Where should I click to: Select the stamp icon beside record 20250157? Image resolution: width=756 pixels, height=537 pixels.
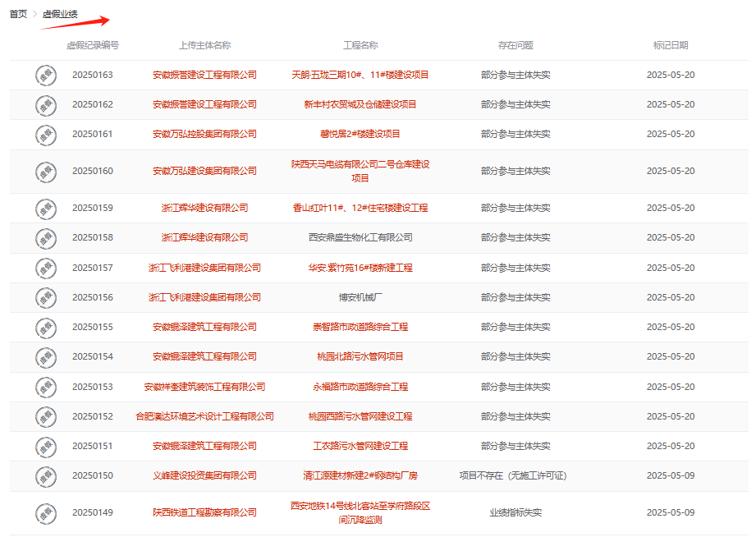pyautogui.click(x=46, y=268)
